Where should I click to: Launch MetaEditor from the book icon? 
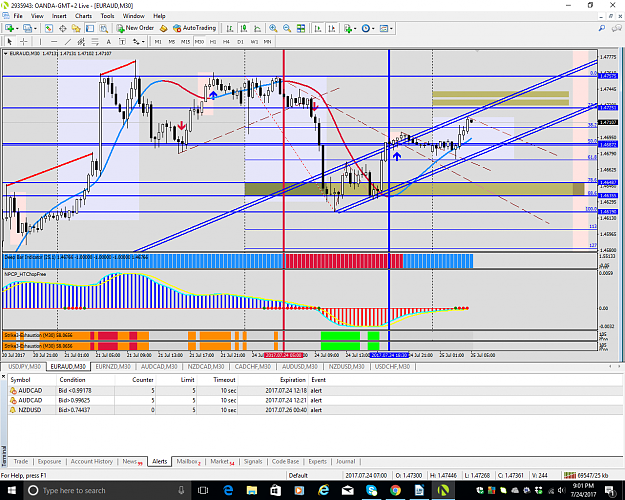pos(163,28)
